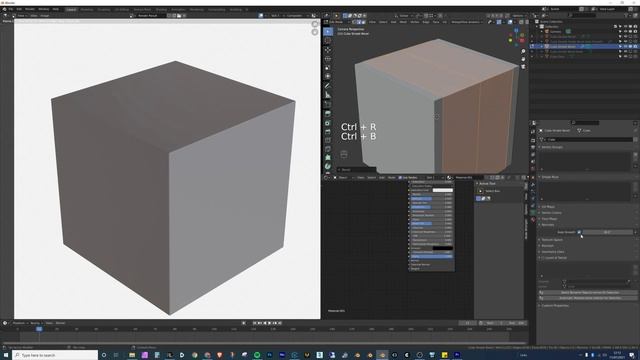Toggle the Auto Smooth checkbox
The image size is (640, 360).
click(x=579, y=232)
